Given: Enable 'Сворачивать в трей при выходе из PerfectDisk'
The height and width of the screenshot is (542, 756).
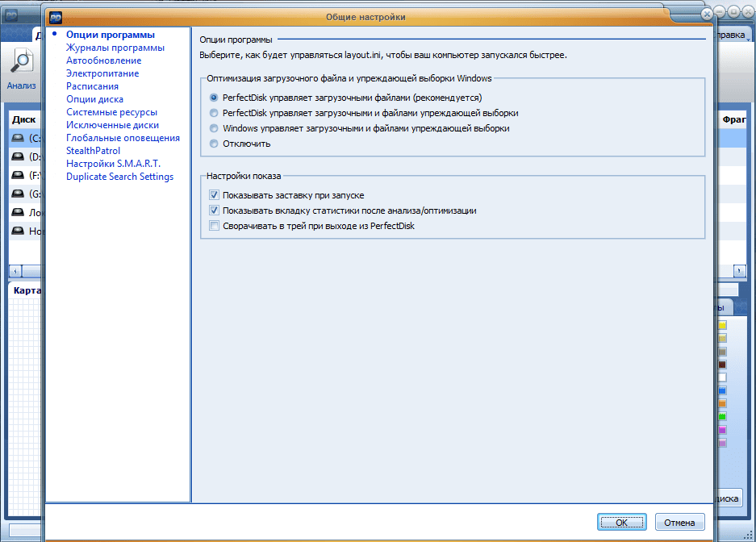Looking at the screenshot, I should [214, 226].
